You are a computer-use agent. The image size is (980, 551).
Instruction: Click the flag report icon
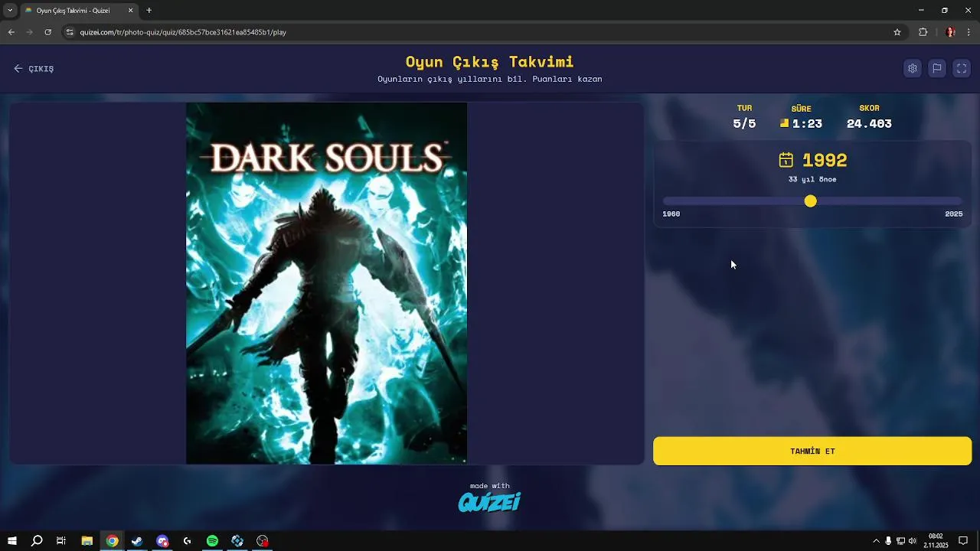tap(936, 68)
